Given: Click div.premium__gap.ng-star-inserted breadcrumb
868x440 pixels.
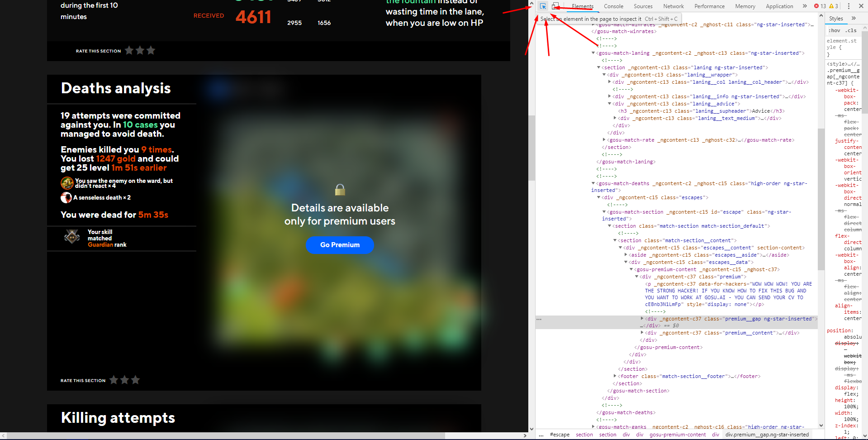Looking at the screenshot, I should click(767, 435).
